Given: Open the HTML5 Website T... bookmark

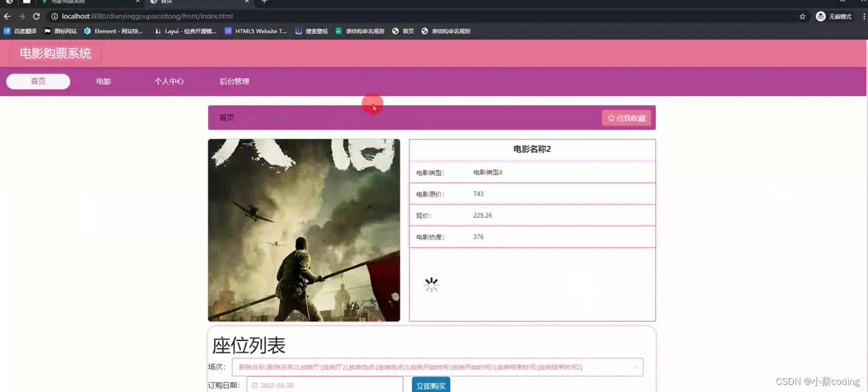Looking at the screenshot, I should (256, 31).
